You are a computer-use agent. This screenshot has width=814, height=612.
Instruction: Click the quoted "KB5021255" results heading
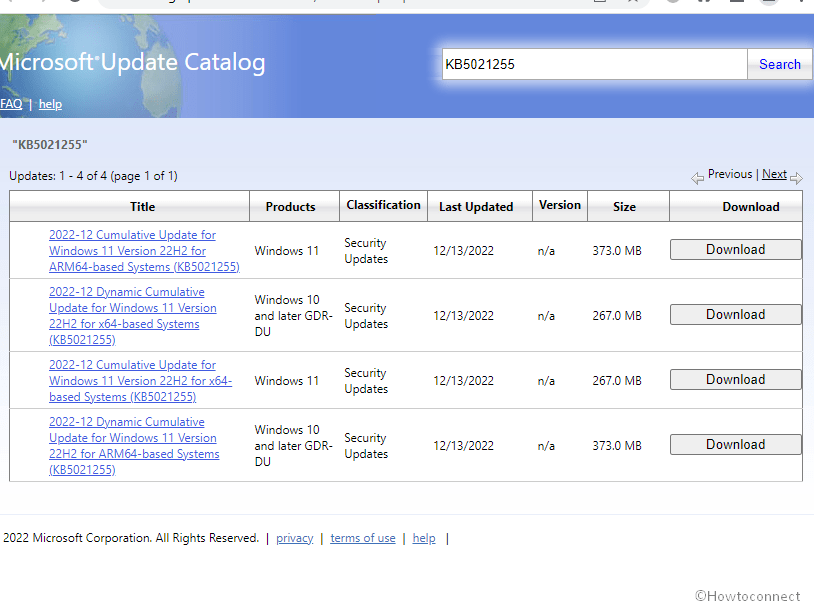[x=50, y=144]
